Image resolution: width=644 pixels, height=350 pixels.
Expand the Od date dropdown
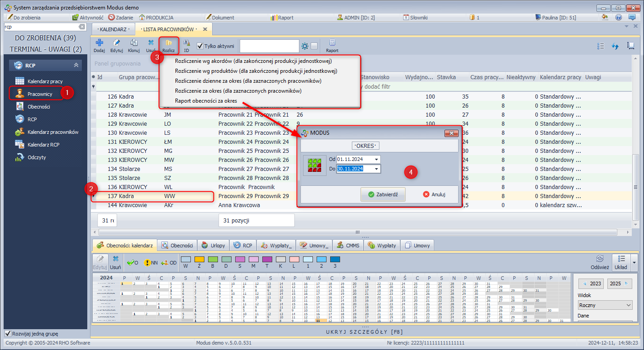tap(377, 160)
